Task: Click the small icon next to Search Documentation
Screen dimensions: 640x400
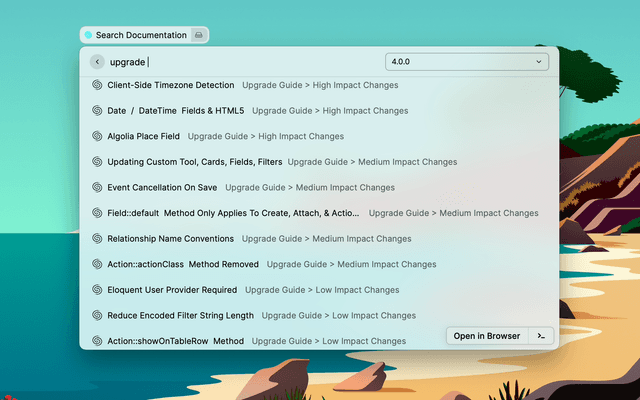Action: pyautogui.click(x=199, y=35)
